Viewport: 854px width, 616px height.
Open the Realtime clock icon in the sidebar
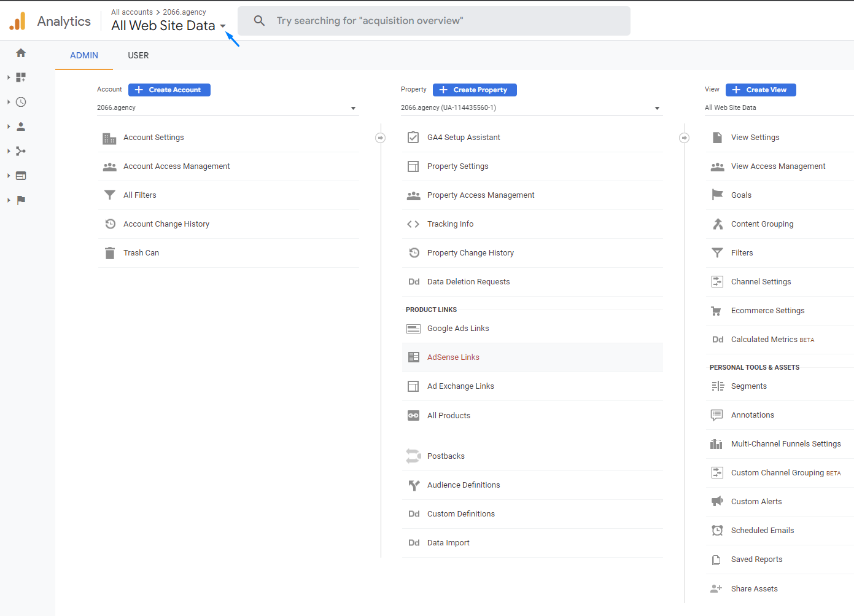click(21, 102)
